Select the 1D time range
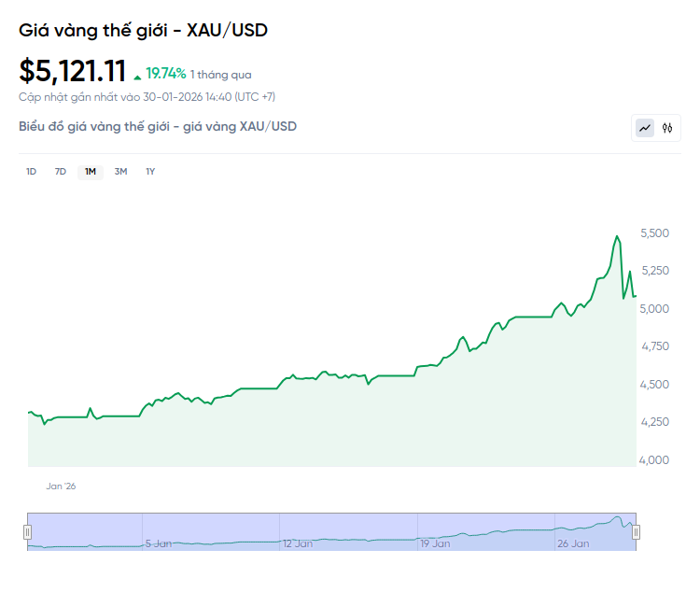 point(31,171)
